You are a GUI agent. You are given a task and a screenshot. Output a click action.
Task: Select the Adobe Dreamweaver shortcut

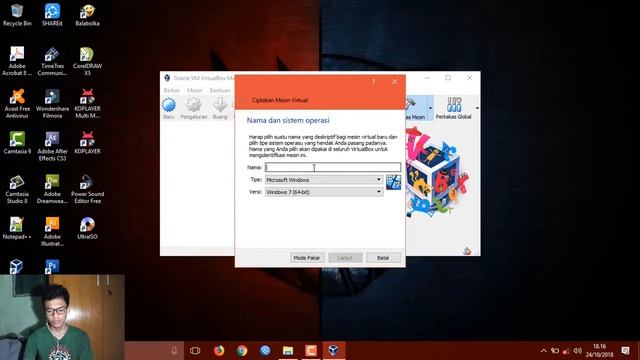tap(52, 189)
